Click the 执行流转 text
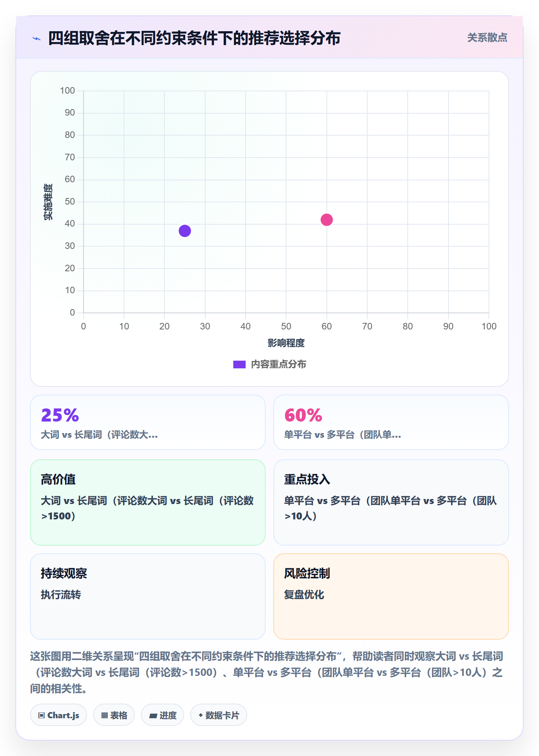The height and width of the screenshot is (756, 539). pos(61,595)
